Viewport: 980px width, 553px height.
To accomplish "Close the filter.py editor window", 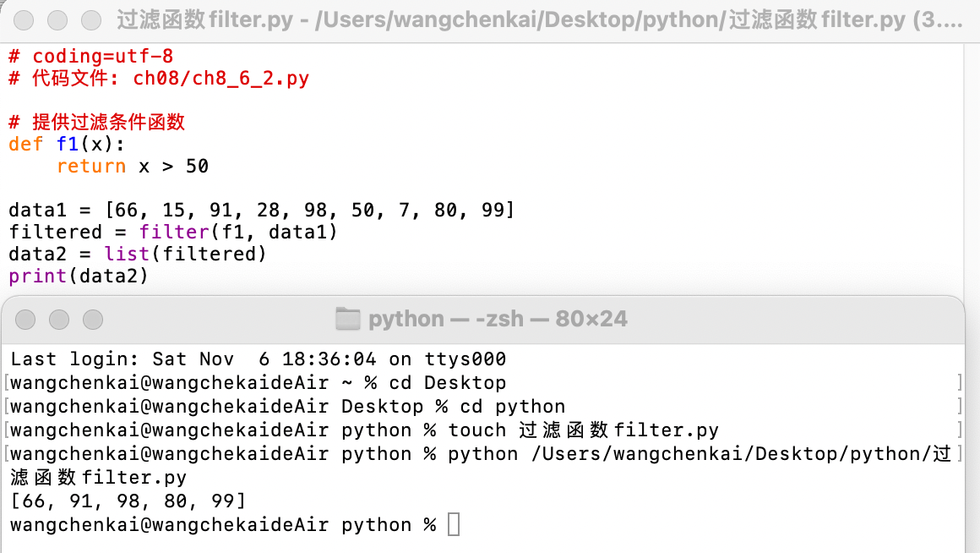I will (25, 19).
